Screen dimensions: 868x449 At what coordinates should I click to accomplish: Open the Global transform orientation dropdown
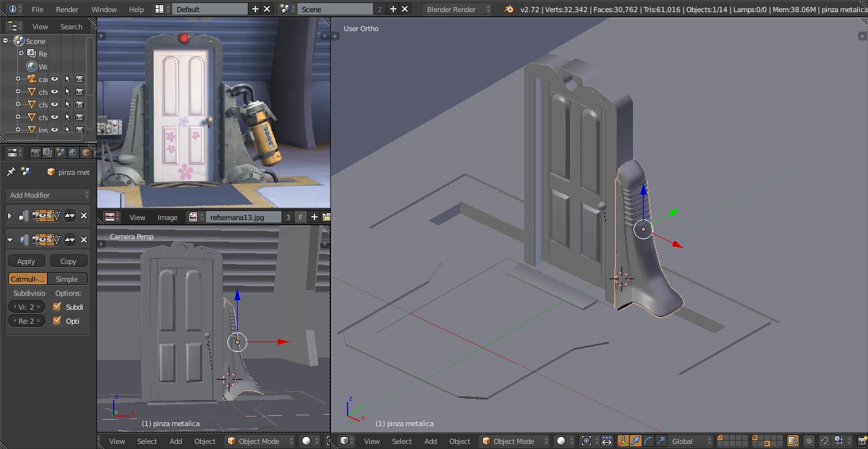pyautogui.click(x=691, y=441)
